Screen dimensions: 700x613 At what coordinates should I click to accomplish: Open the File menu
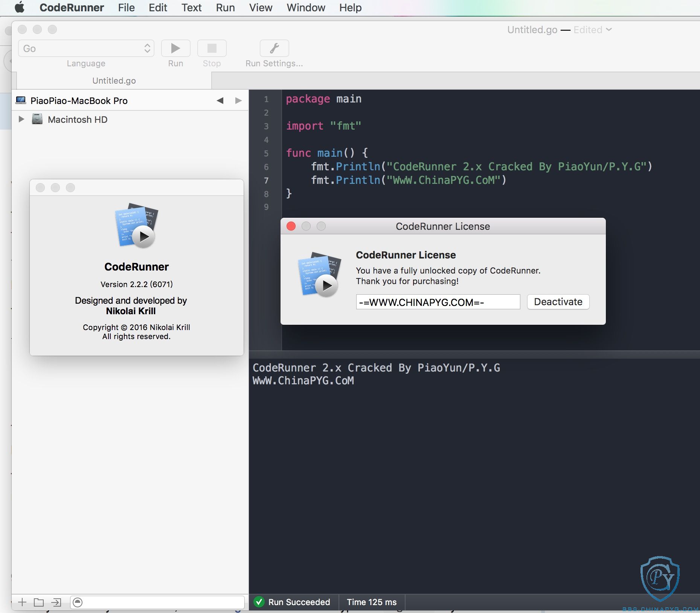pyautogui.click(x=126, y=8)
